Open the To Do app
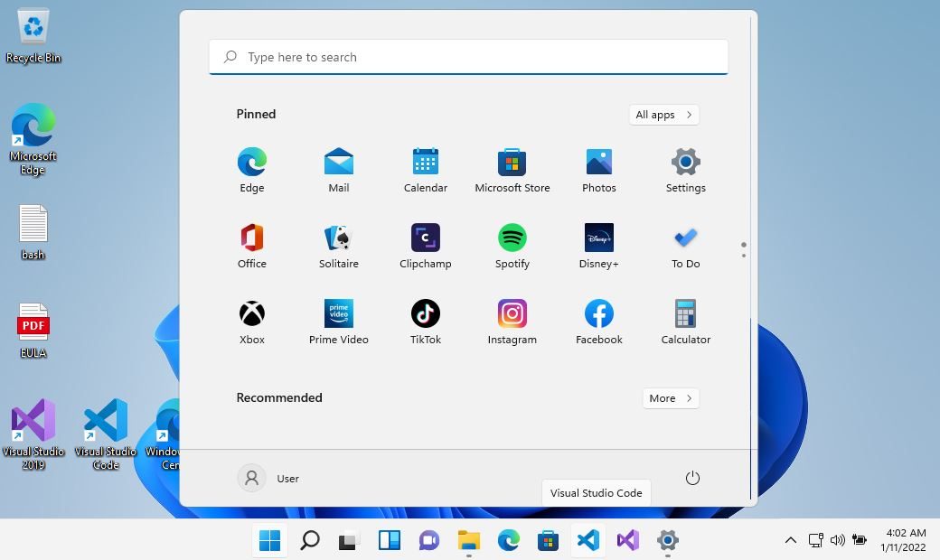 pyautogui.click(x=686, y=246)
